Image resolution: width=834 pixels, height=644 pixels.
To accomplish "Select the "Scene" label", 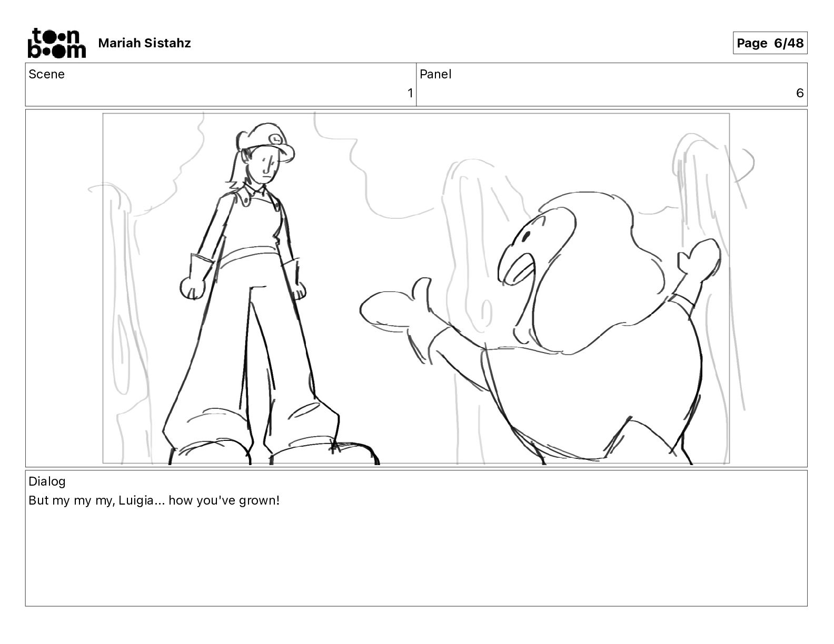I will 47,74.
